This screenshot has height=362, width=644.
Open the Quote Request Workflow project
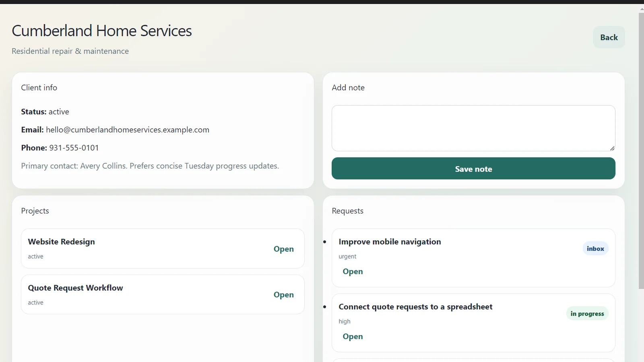[x=283, y=295]
